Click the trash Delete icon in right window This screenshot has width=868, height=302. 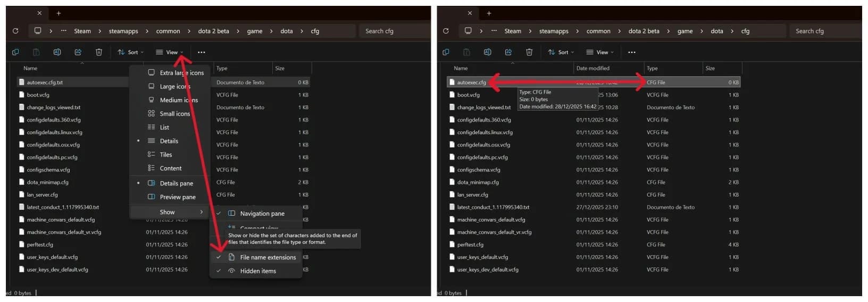click(529, 52)
